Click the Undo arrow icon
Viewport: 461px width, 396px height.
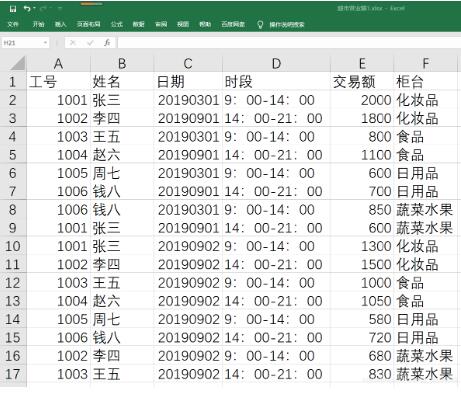point(27,9)
